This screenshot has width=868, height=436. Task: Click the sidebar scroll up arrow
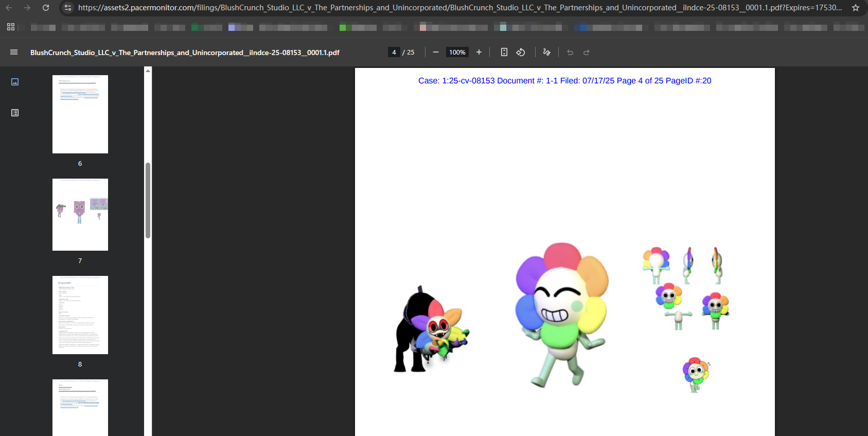(148, 71)
